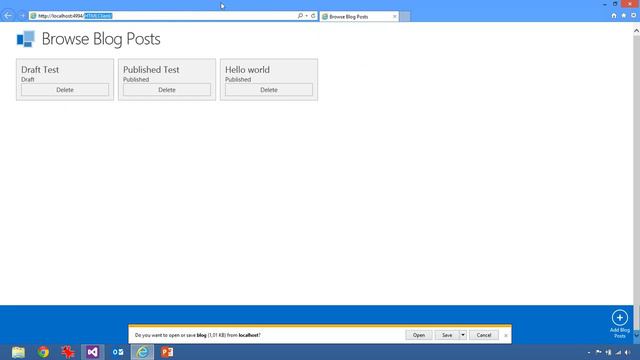Click Action Center flag tray icon
Screen dimensions: 640x360
point(598,352)
